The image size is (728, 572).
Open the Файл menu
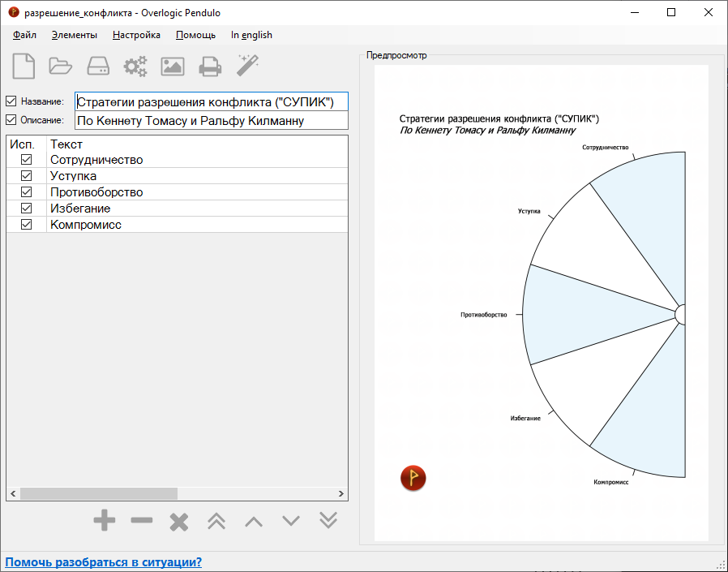24,35
